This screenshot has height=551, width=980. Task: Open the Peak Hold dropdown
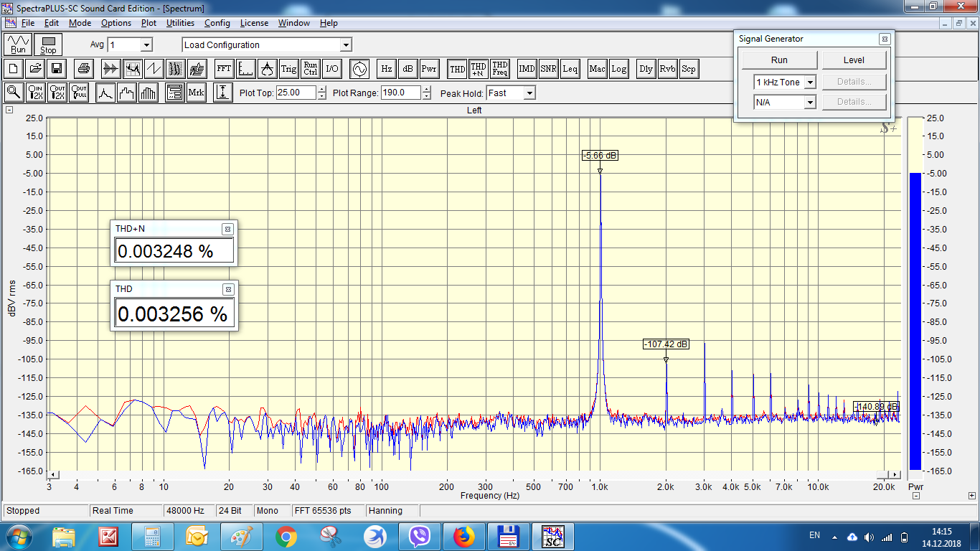(529, 93)
